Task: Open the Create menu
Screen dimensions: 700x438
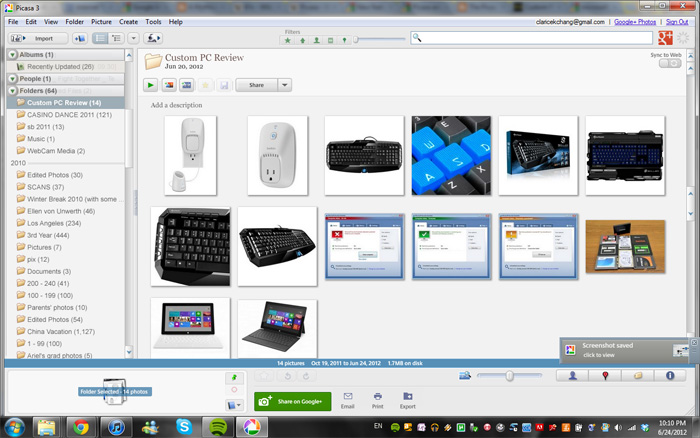Action: tap(129, 21)
